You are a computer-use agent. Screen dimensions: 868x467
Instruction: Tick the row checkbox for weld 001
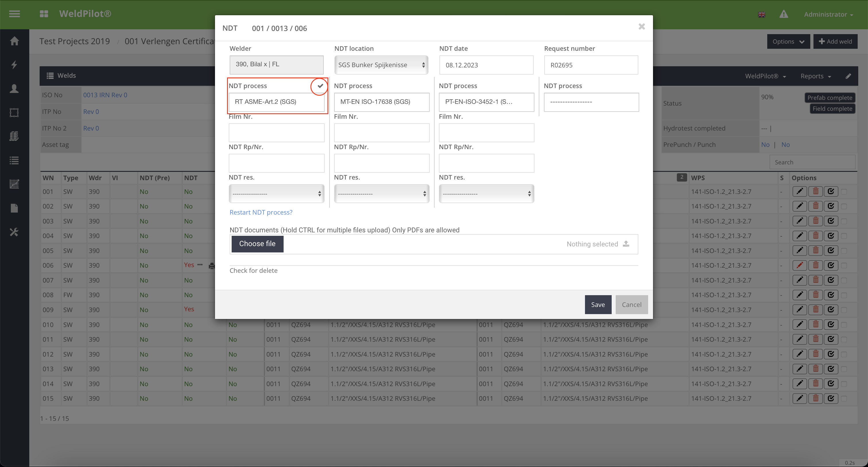[844, 192]
